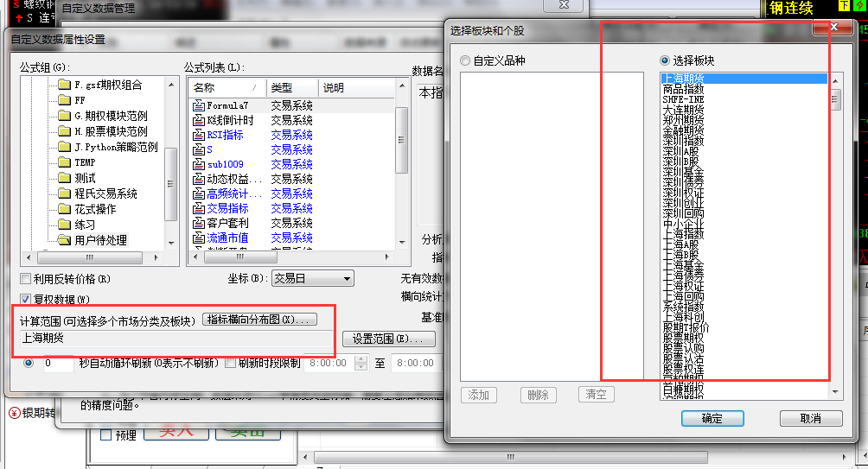The width and height of the screenshot is (868, 469).
Task: Click the 清空 button
Action: pos(596,395)
